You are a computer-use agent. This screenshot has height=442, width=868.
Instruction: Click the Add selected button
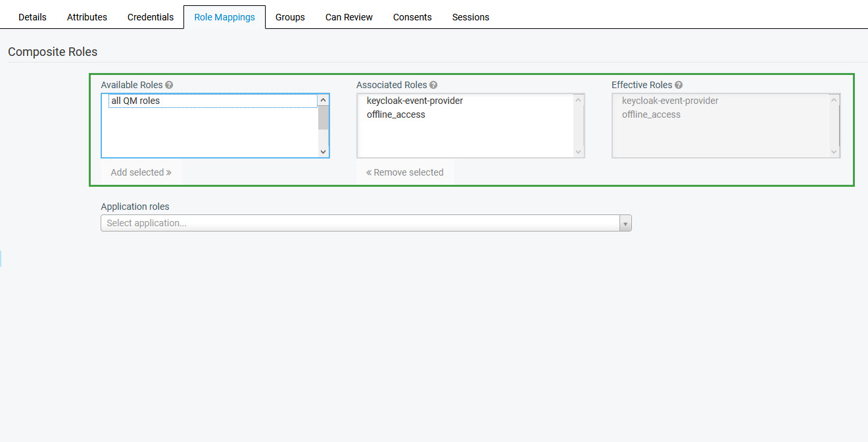tap(141, 172)
